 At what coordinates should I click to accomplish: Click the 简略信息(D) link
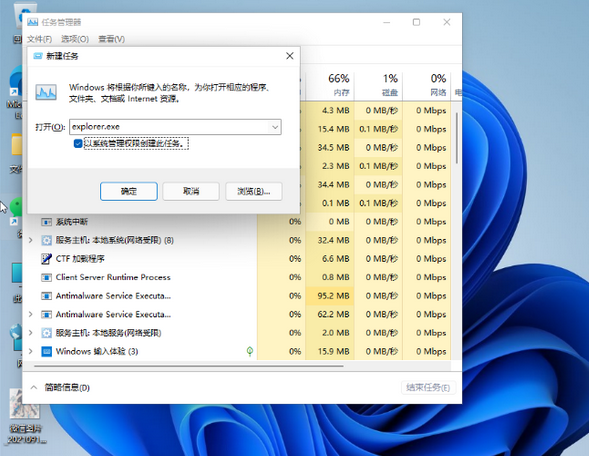(67, 388)
